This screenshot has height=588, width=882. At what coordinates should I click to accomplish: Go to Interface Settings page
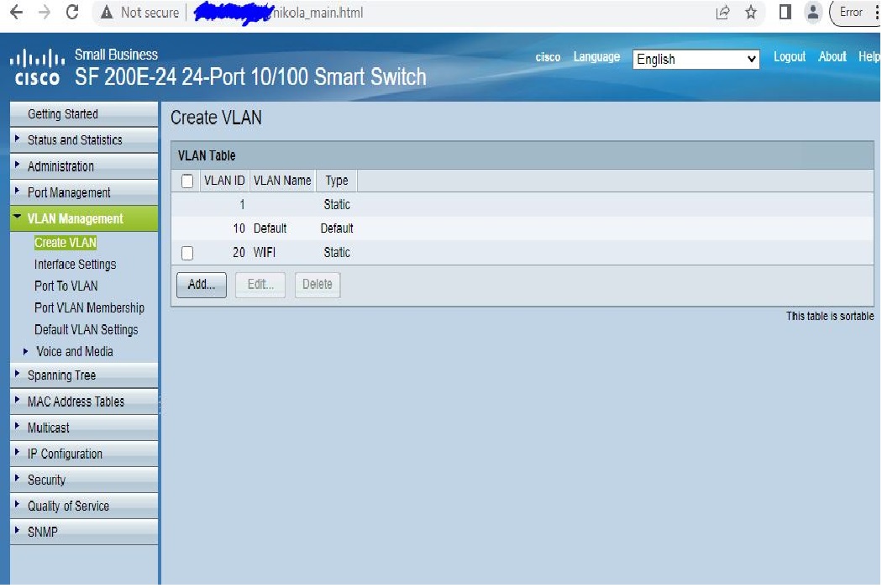click(75, 265)
